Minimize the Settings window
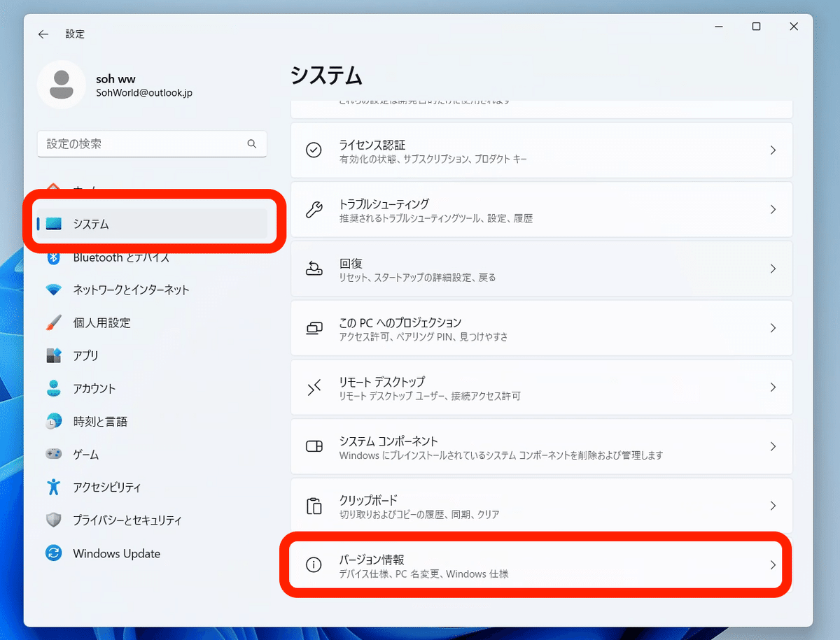This screenshot has width=840, height=640. (719, 27)
